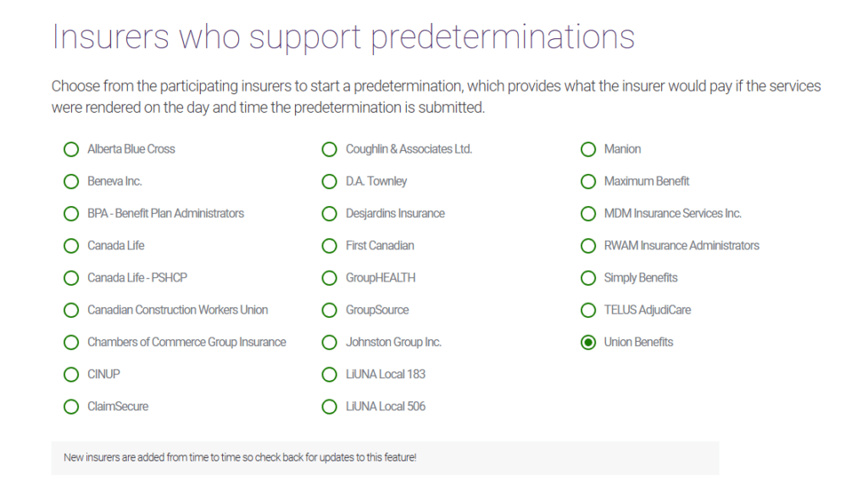Choose TELUS AdjudiCare

pyautogui.click(x=588, y=310)
